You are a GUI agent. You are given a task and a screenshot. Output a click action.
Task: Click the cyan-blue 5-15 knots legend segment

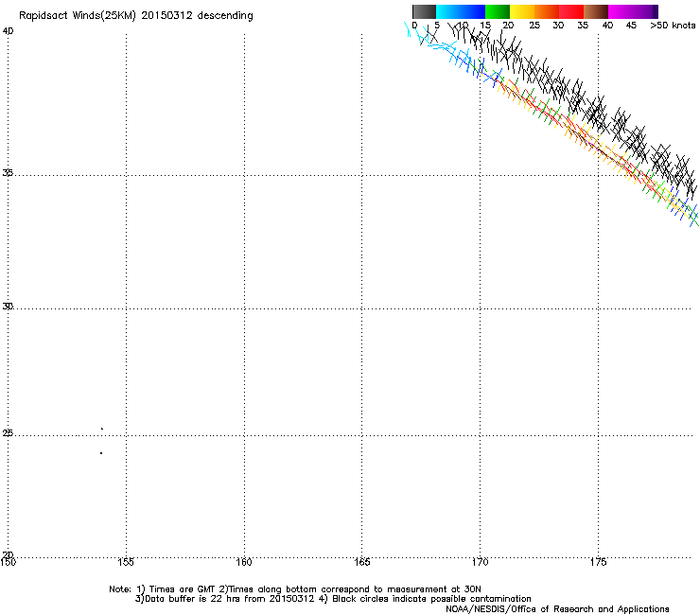click(x=461, y=11)
